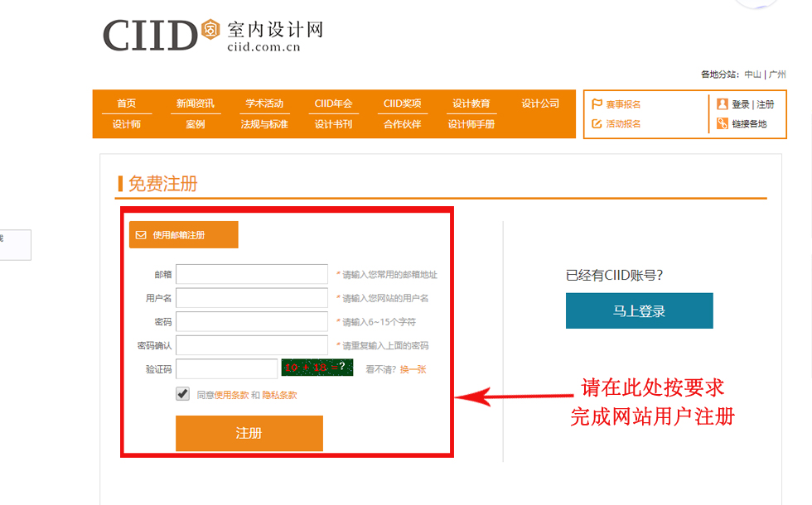The image size is (812, 505).
Task: Go to 学术活动 section
Action: tap(264, 103)
